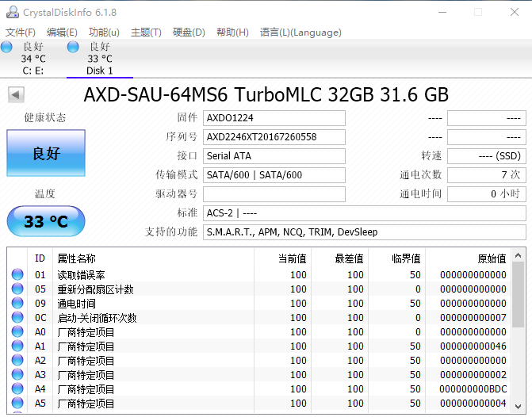532x417 pixels.
Task: Click raw value 000000000BDC
Action: coord(473,388)
